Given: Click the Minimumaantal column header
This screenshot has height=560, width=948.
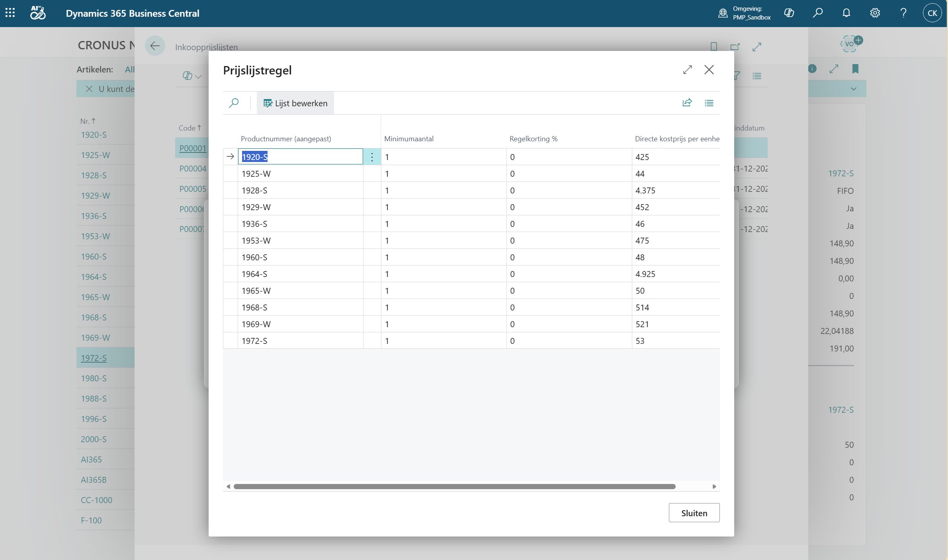Looking at the screenshot, I should 409,139.
